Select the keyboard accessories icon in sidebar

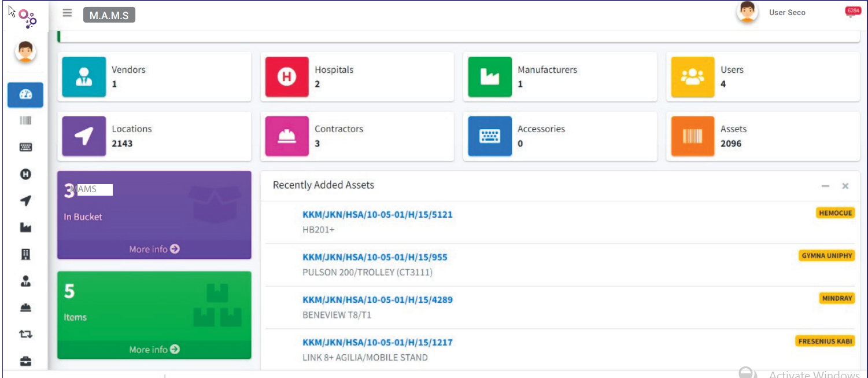tap(25, 148)
